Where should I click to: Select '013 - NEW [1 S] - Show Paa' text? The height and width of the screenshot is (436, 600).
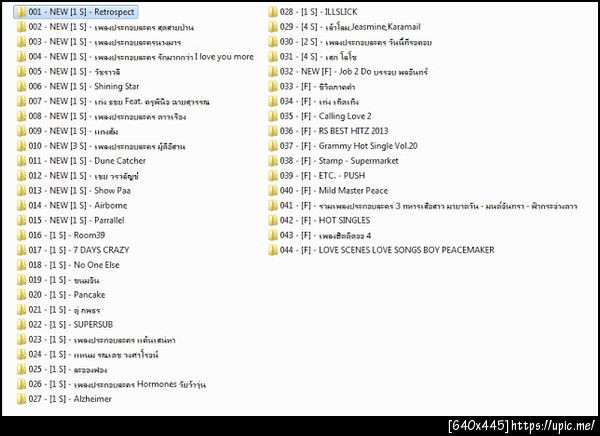coord(79,191)
